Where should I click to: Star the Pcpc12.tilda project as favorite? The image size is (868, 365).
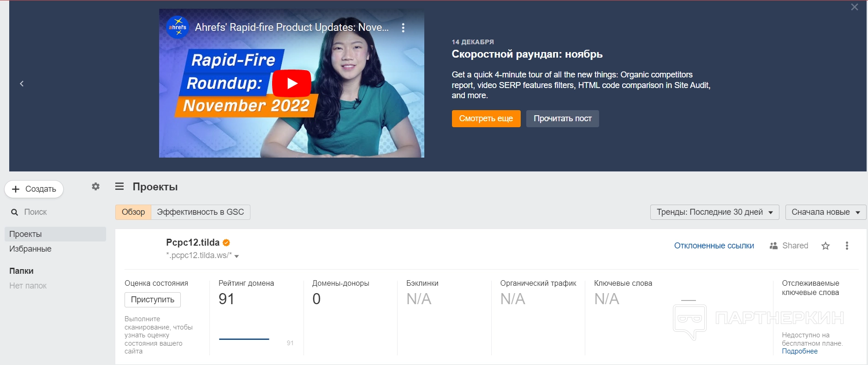coord(826,246)
